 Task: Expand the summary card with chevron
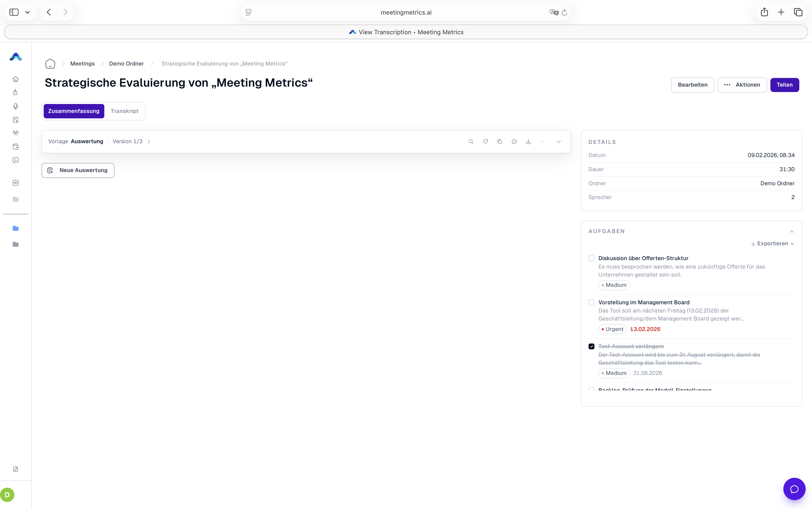(558, 142)
